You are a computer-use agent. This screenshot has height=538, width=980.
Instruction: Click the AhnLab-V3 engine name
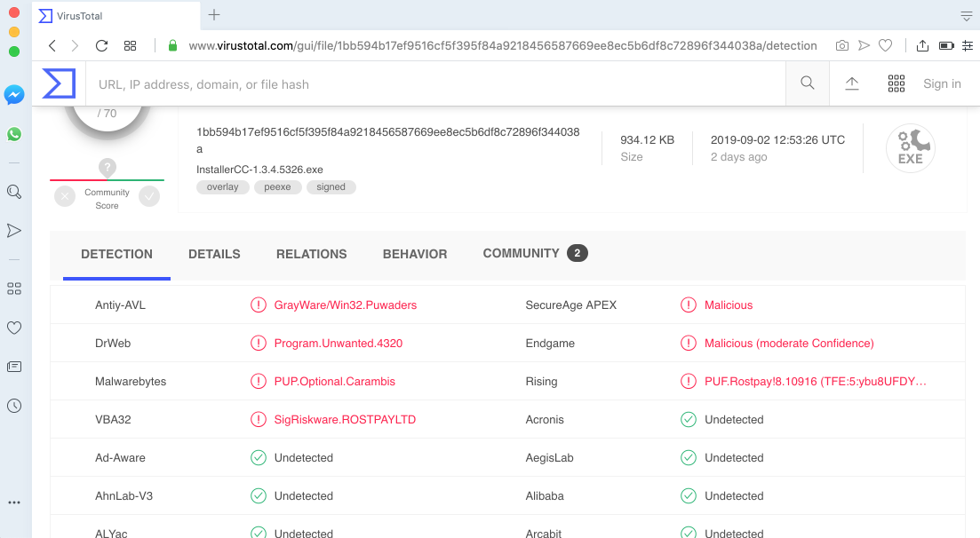[123, 495]
